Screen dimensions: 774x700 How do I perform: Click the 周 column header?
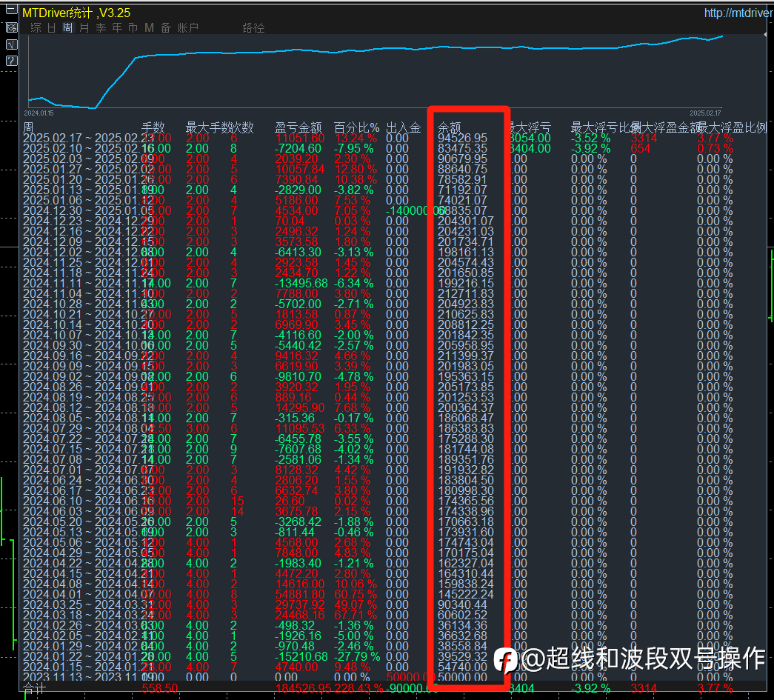[x=29, y=128]
